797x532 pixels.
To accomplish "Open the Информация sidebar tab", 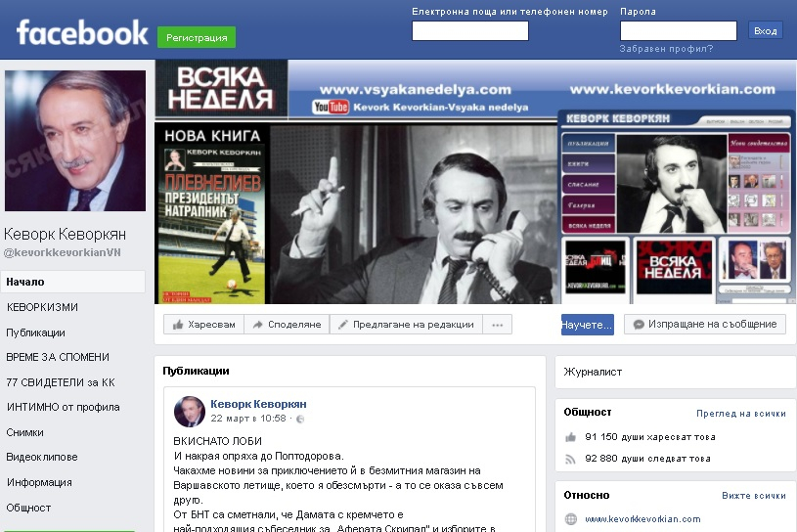I will 39,482.
